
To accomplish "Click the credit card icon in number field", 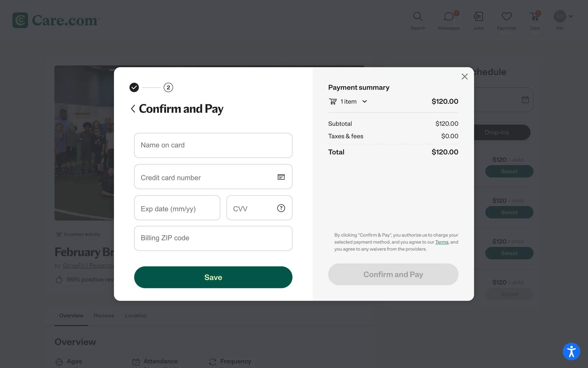I will (x=281, y=177).
